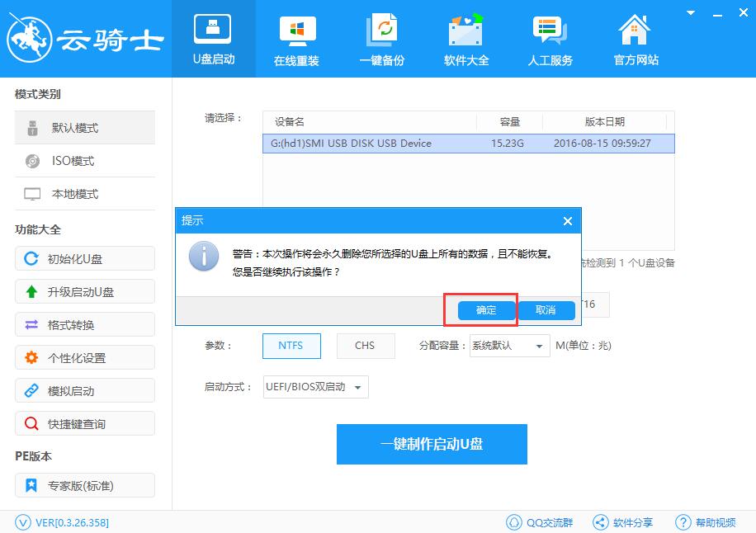Cancel the warning with 取消
This screenshot has height=533, width=756.
(546, 310)
